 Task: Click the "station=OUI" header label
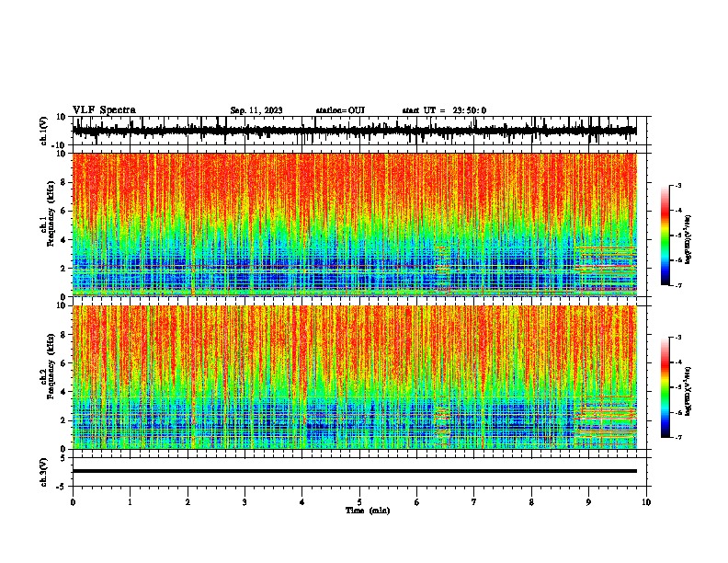point(340,110)
